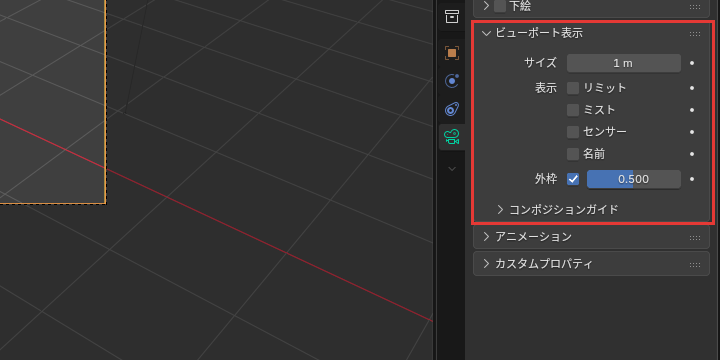720x360 pixels.
Task: Click the サイズ field showing 1 m
Action: point(624,63)
